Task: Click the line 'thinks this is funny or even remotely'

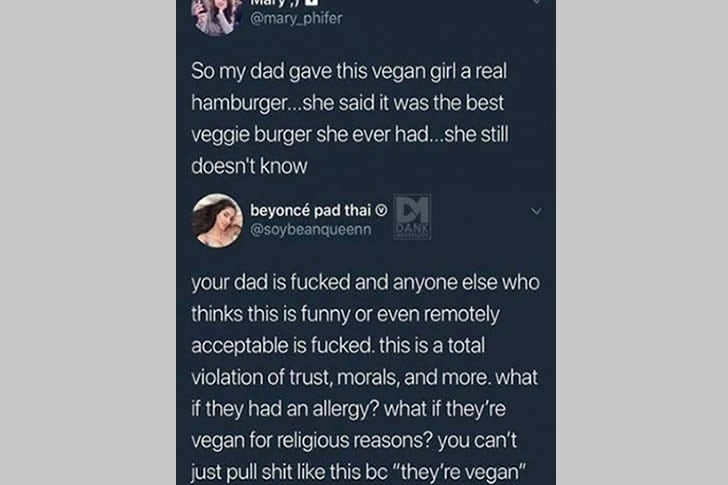Action: point(345,314)
